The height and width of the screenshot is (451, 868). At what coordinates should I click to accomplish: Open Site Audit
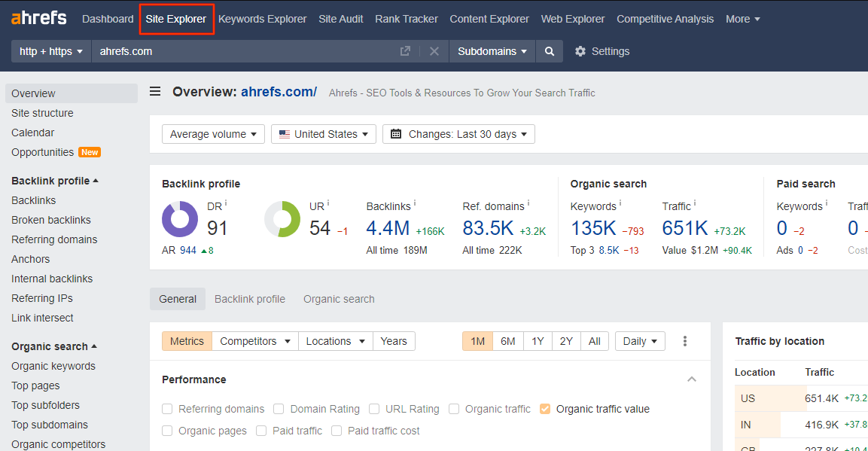341,19
